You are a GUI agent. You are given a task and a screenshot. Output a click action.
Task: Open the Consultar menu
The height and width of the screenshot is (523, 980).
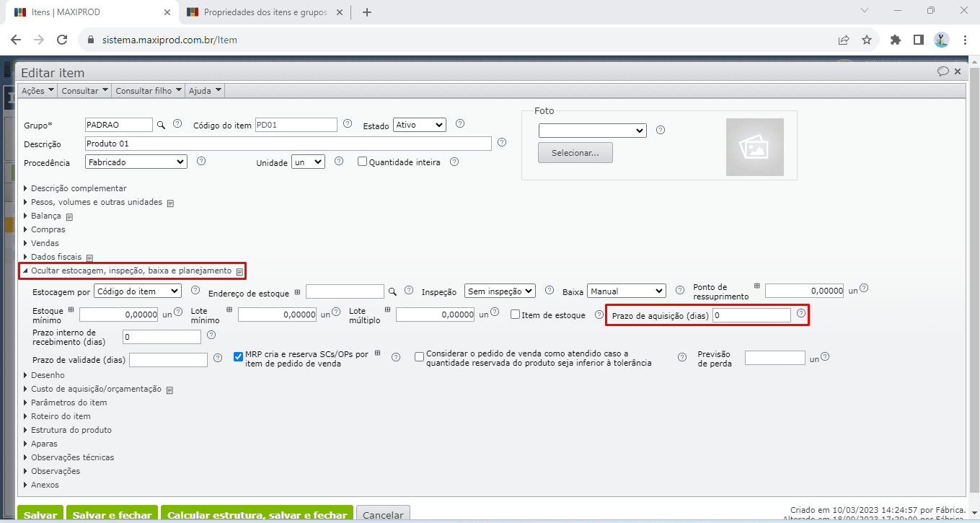84,91
